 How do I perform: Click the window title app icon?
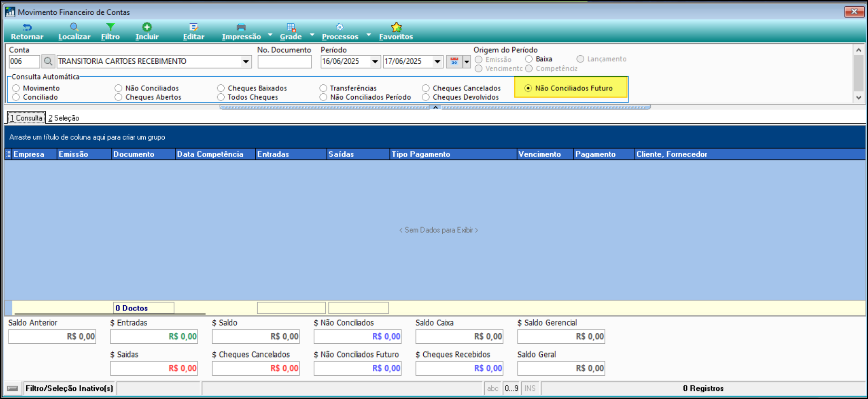point(10,12)
